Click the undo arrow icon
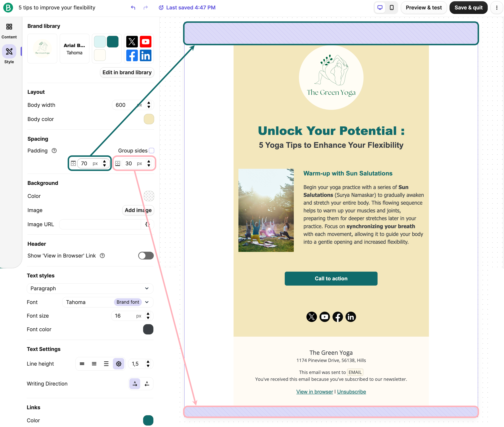 click(x=133, y=7)
